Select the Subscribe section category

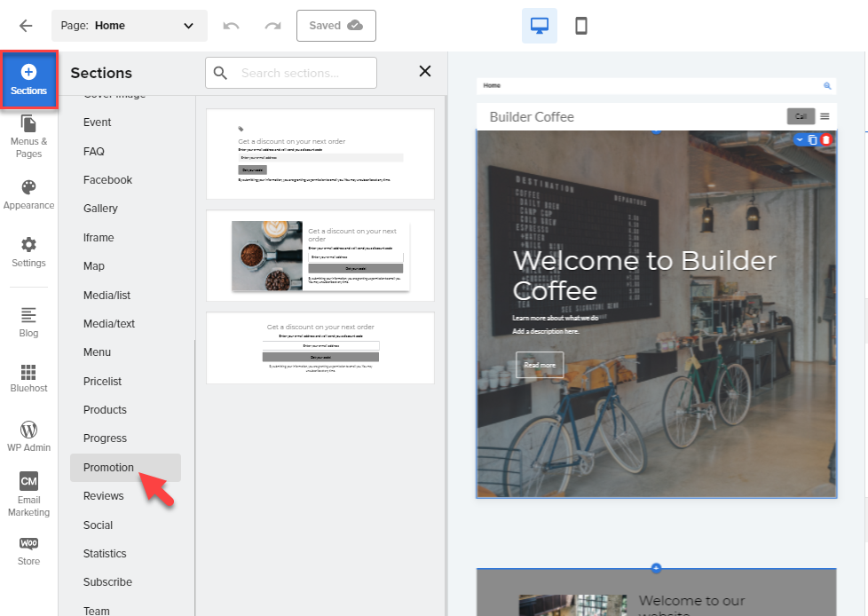pos(107,582)
